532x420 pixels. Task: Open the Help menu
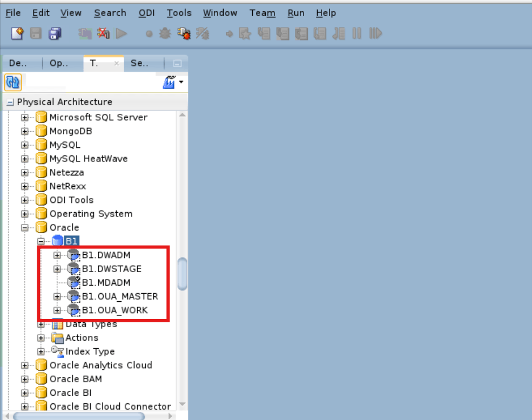tap(326, 13)
